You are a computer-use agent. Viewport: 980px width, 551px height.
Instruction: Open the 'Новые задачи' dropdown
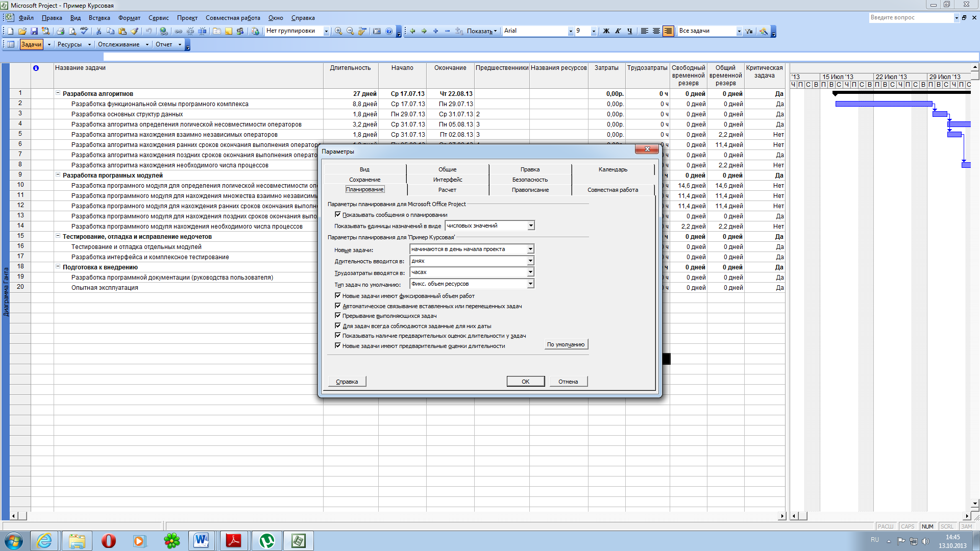pyautogui.click(x=530, y=249)
